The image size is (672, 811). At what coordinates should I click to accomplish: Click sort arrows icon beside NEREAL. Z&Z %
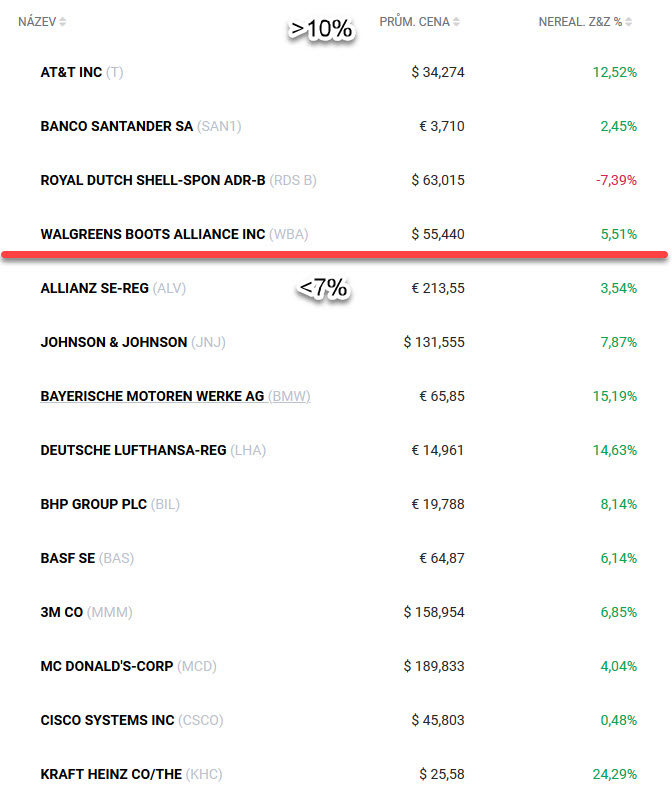pos(629,22)
